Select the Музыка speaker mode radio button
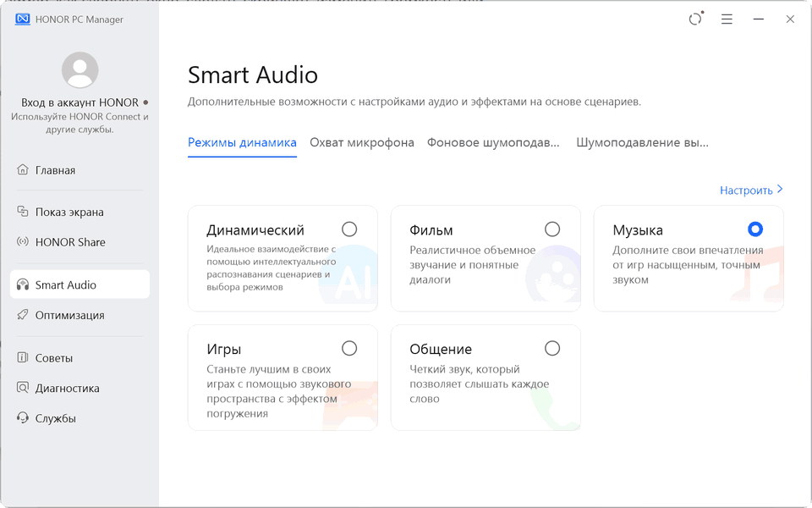The image size is (812, 508). 755,229
